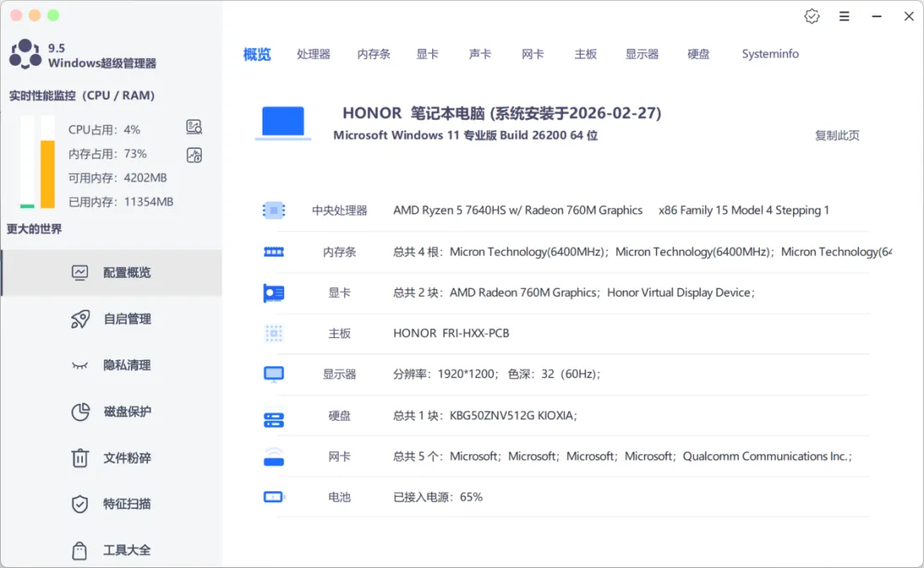Viewport: 924px width, 568px height.
Task: Click the 特征扫描 shield icon
Action: (x=80, y=504)
